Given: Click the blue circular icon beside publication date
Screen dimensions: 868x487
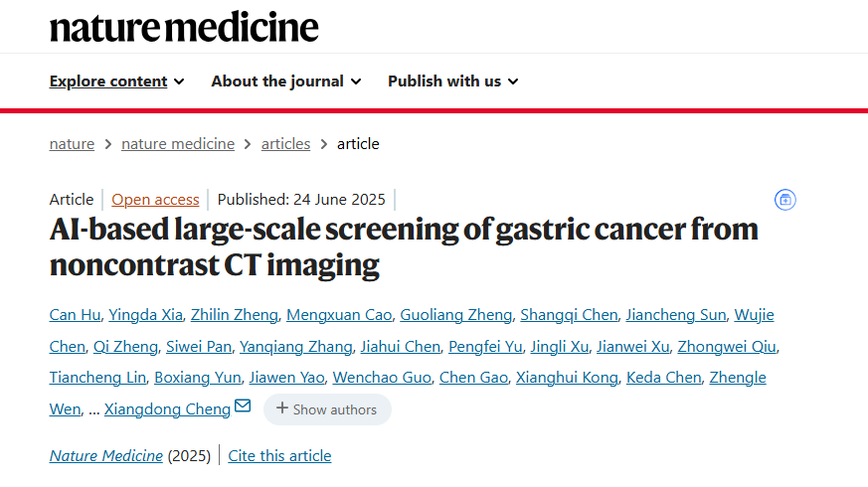Looking at the screenshot, I should coord(785,200).
